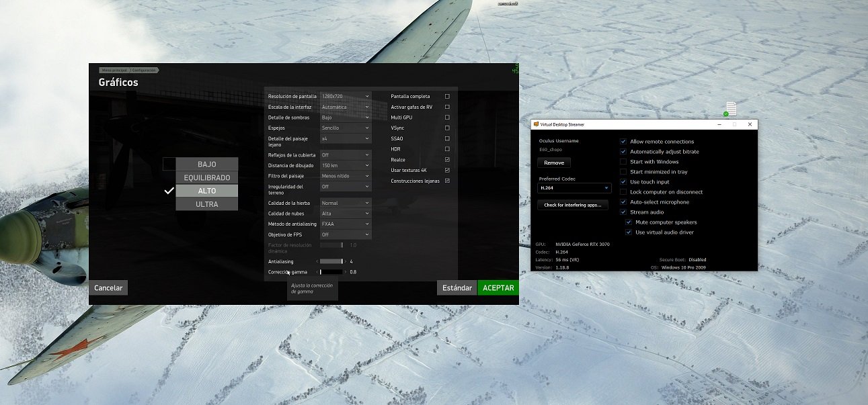The width and height of the screenshot is (868, 405).
Task: Open the document file icon on the desktop
Action: (731, 109)
